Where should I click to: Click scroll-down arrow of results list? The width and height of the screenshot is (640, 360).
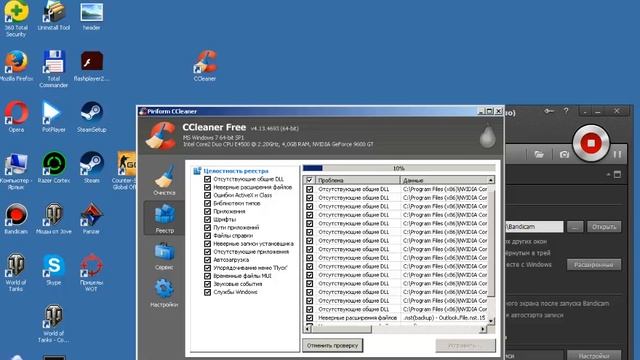491,322
